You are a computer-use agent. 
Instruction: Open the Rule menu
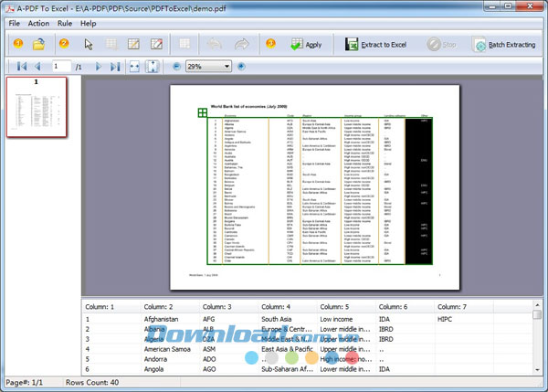(x=65, y=24)
